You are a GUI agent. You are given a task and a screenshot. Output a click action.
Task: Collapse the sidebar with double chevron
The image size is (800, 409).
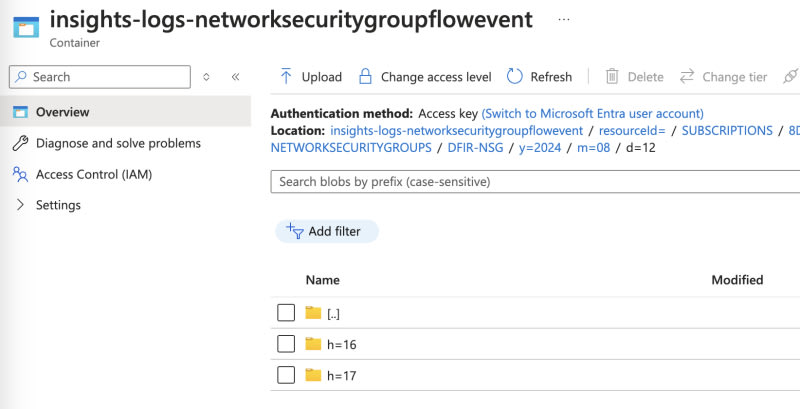(235, 77)
